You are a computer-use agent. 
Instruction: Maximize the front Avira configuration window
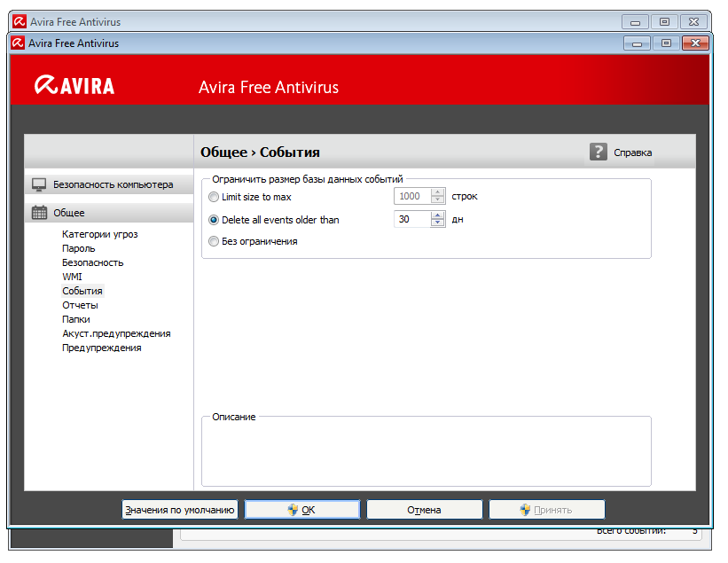pos(666,43)
